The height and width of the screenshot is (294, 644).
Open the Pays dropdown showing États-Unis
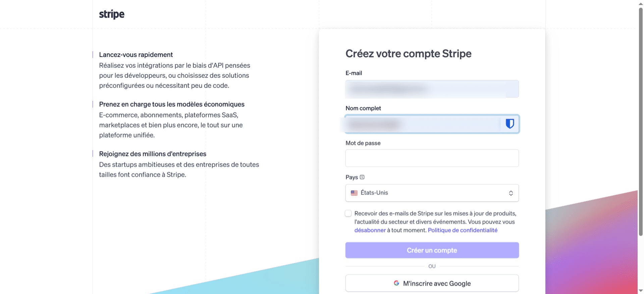[432, 193]
